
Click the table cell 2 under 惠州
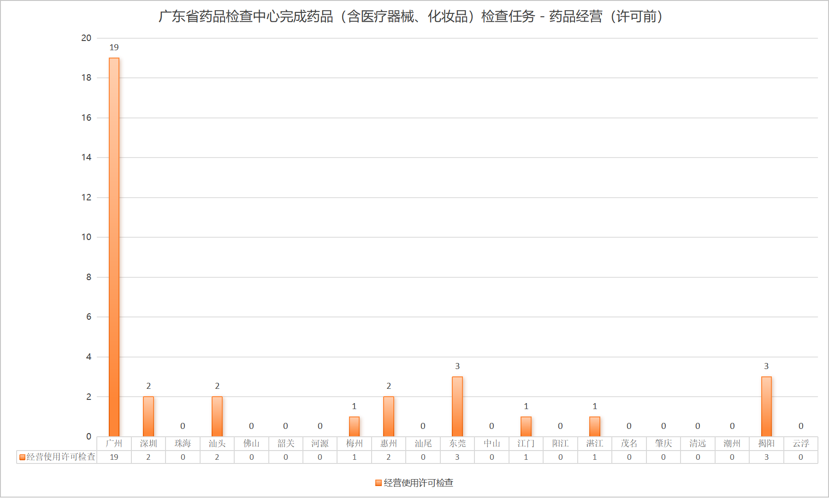389,457
